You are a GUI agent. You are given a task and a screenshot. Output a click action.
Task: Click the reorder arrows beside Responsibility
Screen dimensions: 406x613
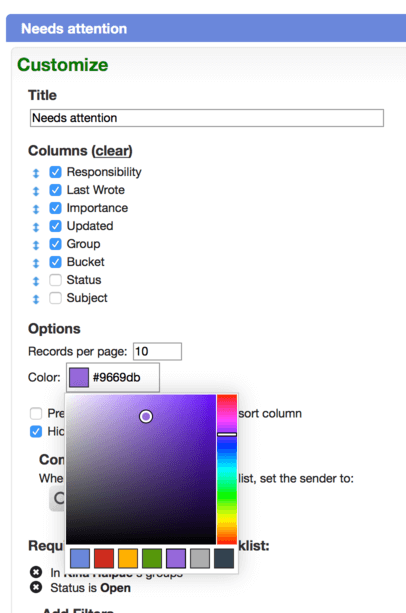coord(36,173)
